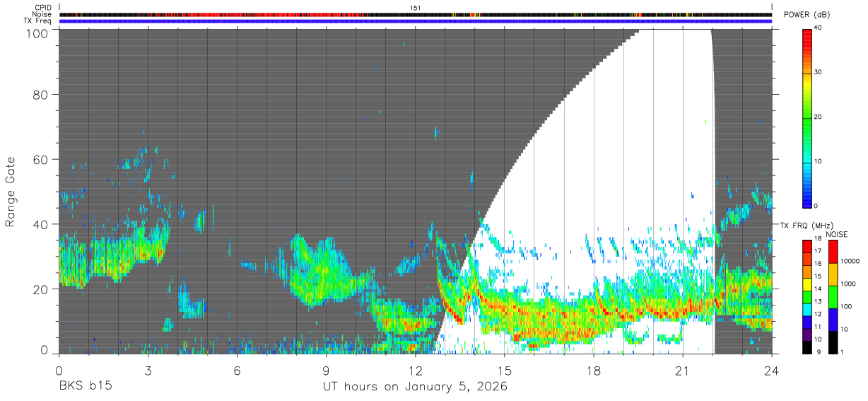
Task: Click the "0" tick on the POWER colorbar
Action: [816, 206]
